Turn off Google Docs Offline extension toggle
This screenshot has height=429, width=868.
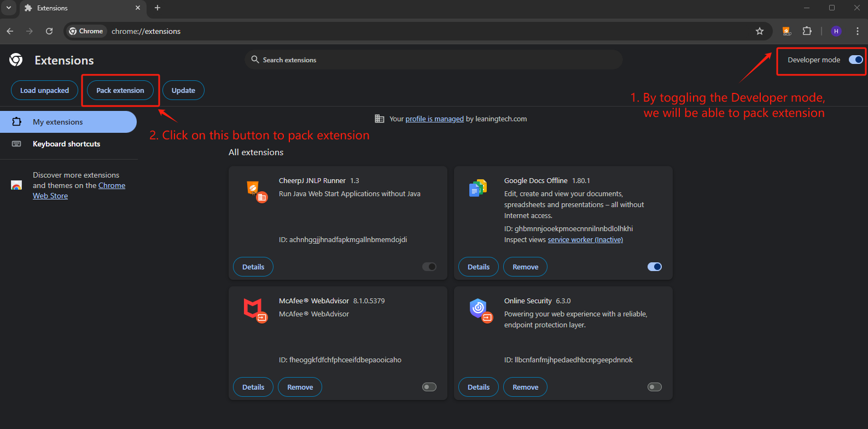point(654,267)
